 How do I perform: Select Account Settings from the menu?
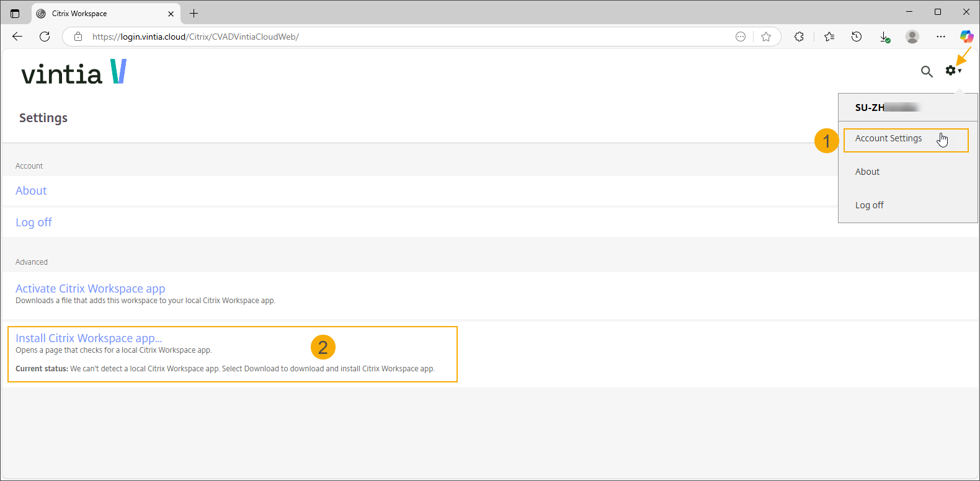click(888, 139)
